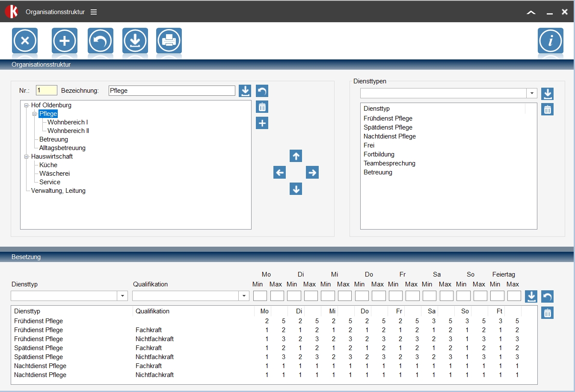Collapse the title bar chevron up button
Viewport: 575px width, 392px height.
click(x=531, y=12)
